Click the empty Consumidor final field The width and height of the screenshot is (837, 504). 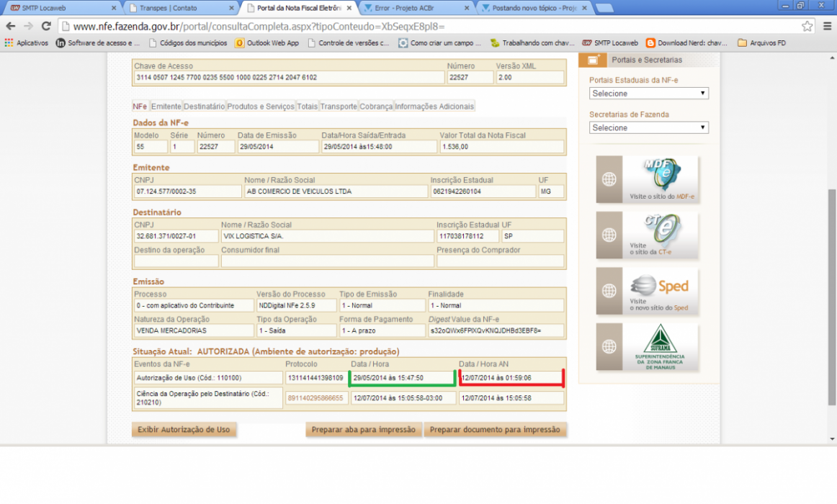coord(327,261)
